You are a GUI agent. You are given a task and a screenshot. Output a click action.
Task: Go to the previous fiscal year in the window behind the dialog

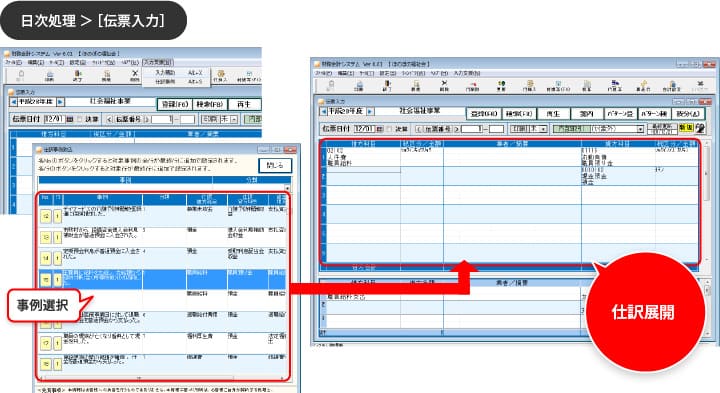[13, 102]
